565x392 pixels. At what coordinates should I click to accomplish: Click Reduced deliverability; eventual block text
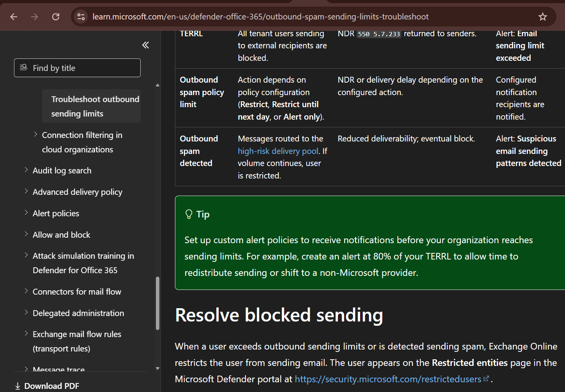click(406, 139)
